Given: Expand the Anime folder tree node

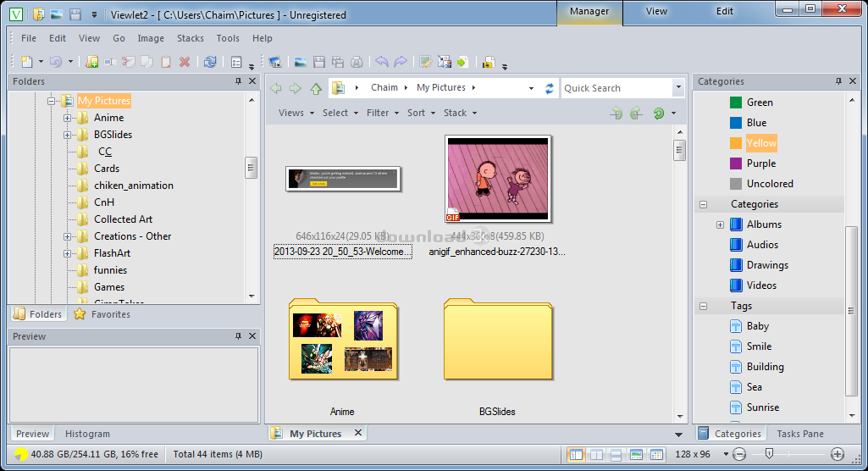Looking at the screenshot, I should 68,118.
